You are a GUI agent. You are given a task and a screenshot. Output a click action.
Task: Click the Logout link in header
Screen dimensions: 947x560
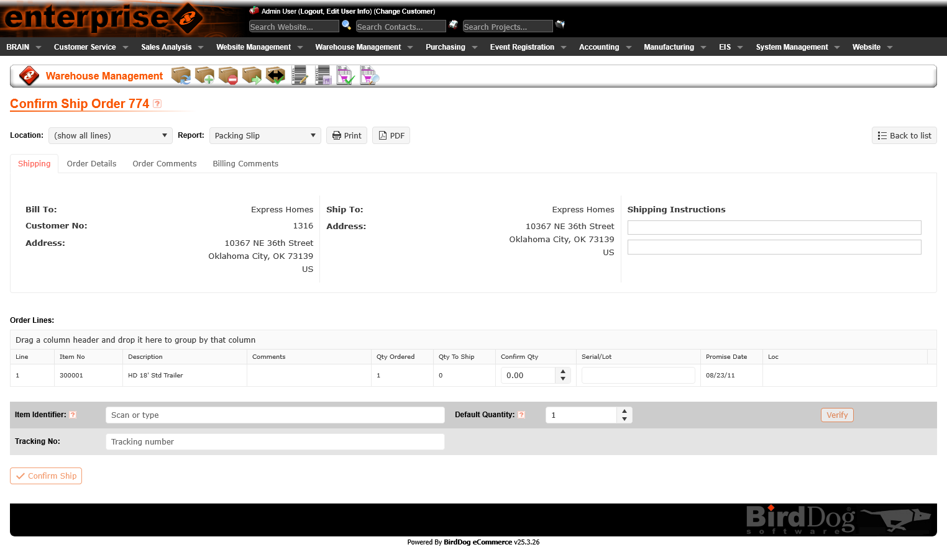click(x=311, y=11)
